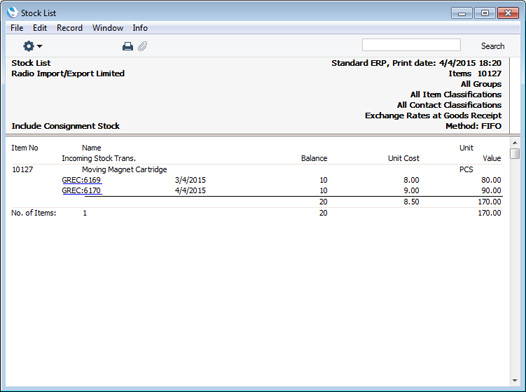Image resolution: width=526 pixels, height=392 pixels.
Task: Click average unit cost 8.50
Action: (x=411, y=202)
